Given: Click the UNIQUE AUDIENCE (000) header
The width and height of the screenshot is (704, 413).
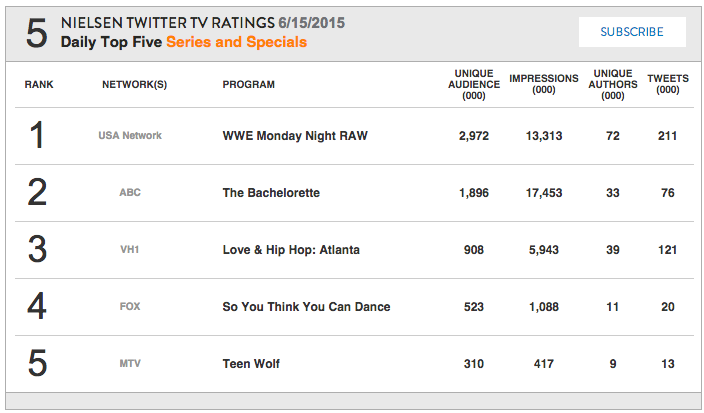Looking at the screenshot, I should (x=474, y=84).
